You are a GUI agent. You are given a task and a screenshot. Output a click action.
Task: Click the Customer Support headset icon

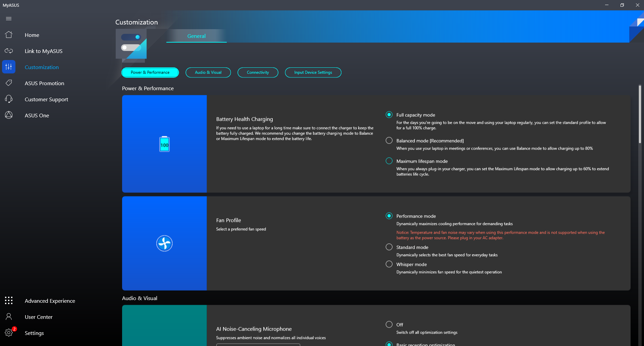pyautogui.click(x=9, y=99)
